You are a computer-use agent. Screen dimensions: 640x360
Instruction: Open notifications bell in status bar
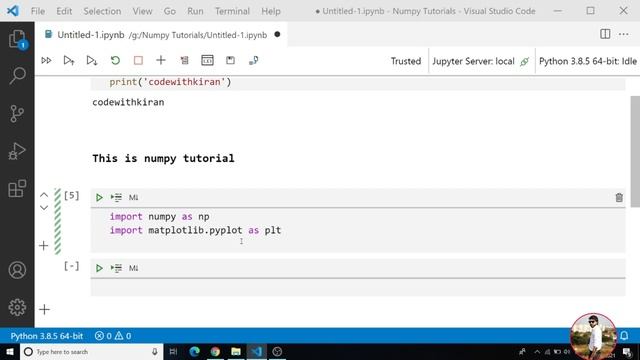(x=624, y=336)
